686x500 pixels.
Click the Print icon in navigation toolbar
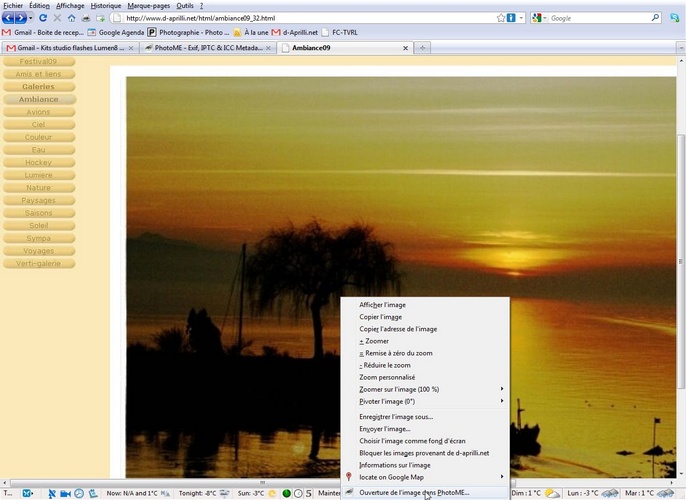(86, 18)
